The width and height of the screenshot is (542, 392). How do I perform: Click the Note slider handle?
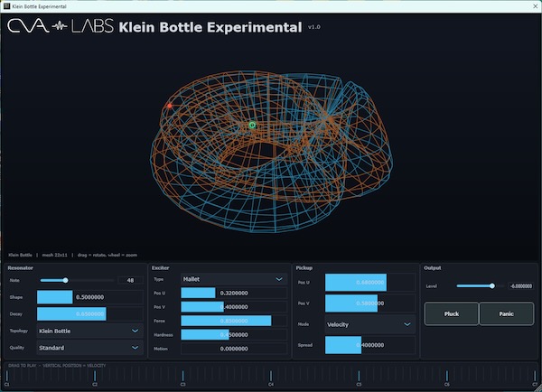[65, 280]
